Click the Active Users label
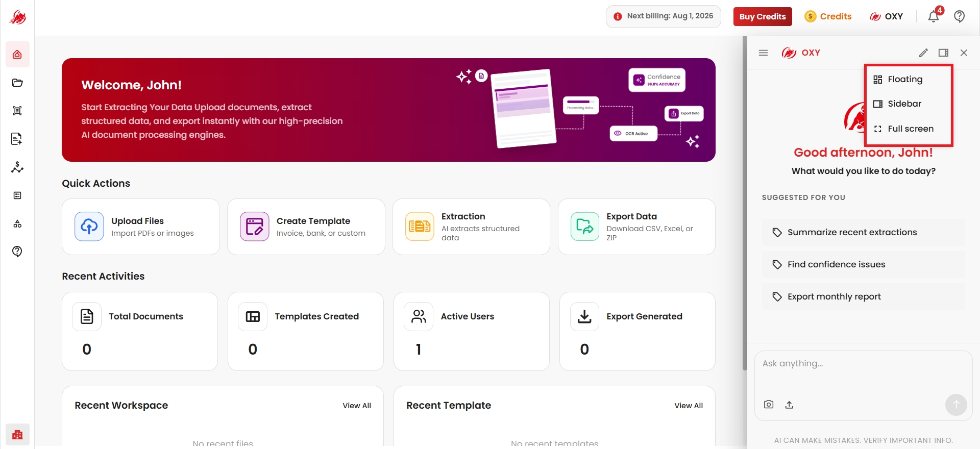 click(x=468, y=316)
